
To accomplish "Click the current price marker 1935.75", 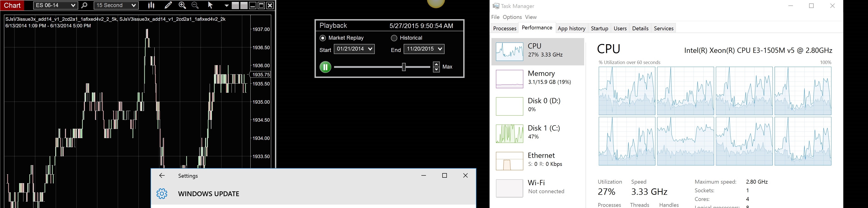I will coord(261,75).
